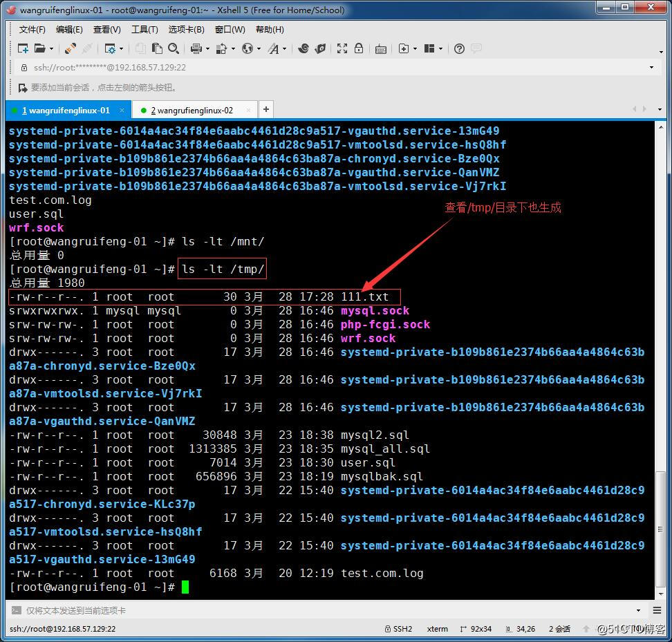Click the Reconnect plug icon
The width and height of the screenshot is (672, 642).
[71, 48]
